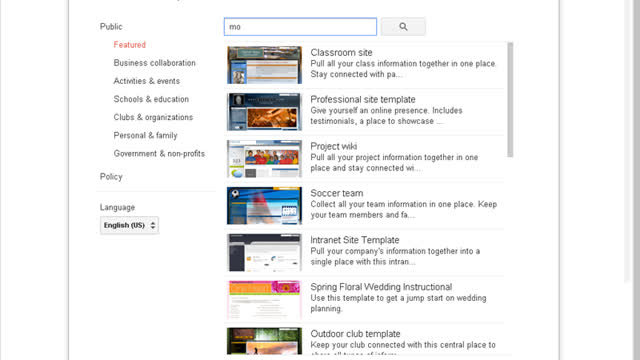Click the Spring Floral Wedding thumbnail
Image resolution: width=640 pixels, height=360 pixels.
coord(264,300)
